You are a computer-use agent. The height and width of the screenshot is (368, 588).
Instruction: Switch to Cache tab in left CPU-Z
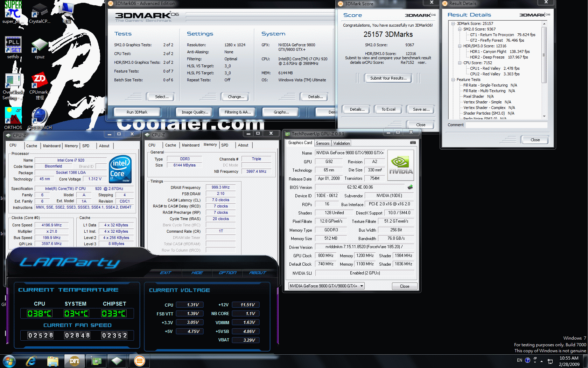[x=31, y=146]
